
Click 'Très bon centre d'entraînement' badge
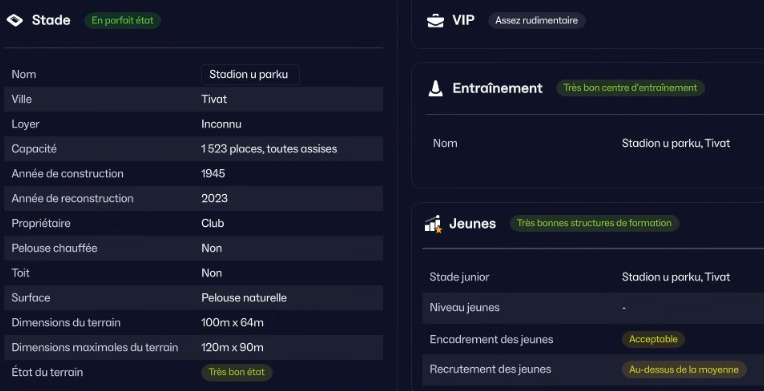[630, 88]
